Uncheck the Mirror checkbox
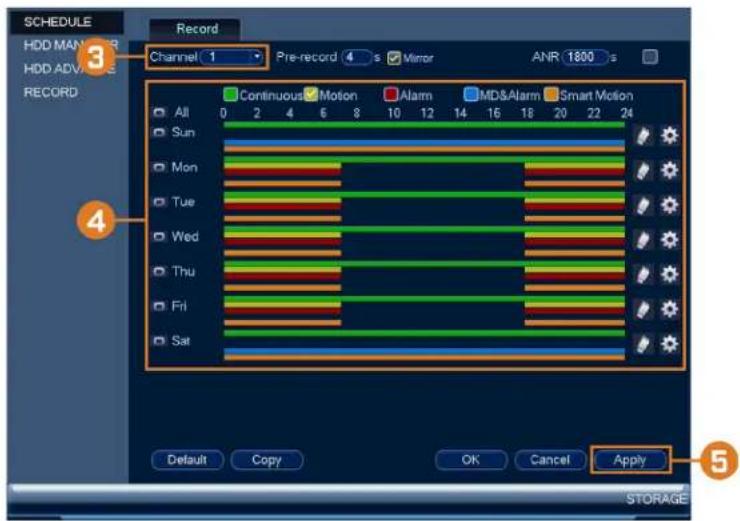This screenshot has height=521, width=740. (x=394, y=58)
